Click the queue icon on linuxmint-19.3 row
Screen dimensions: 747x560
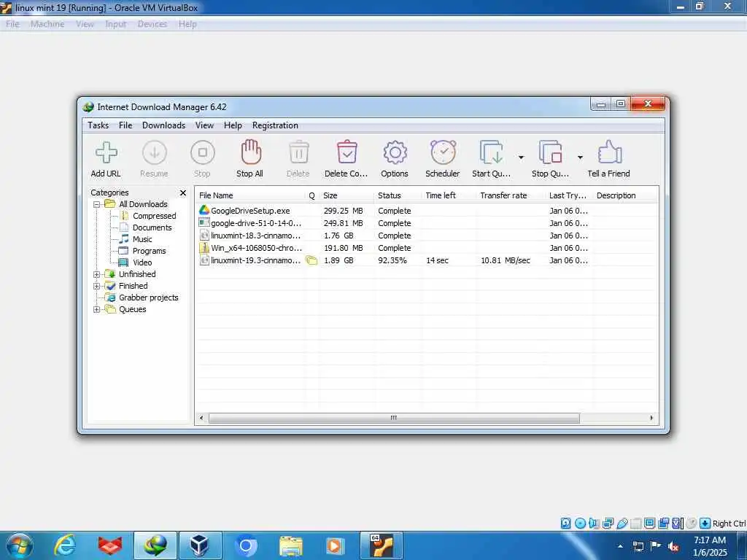pyautogui.click(x=311, y=260)
